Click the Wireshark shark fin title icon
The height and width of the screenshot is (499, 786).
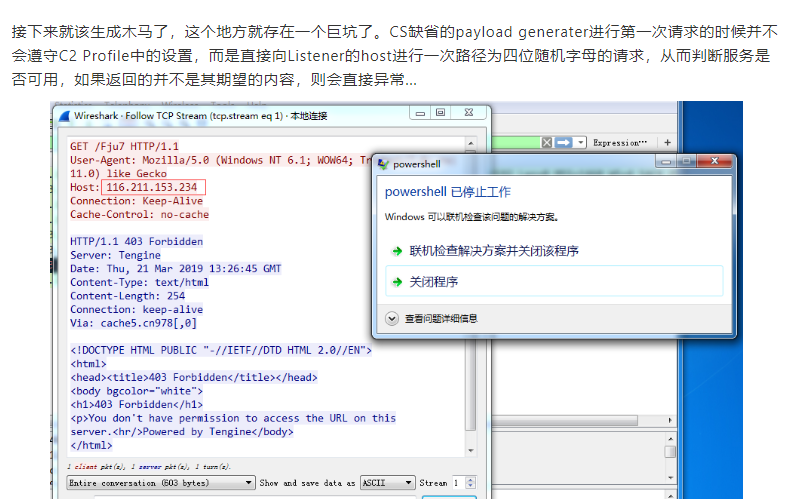pos(64,116)
